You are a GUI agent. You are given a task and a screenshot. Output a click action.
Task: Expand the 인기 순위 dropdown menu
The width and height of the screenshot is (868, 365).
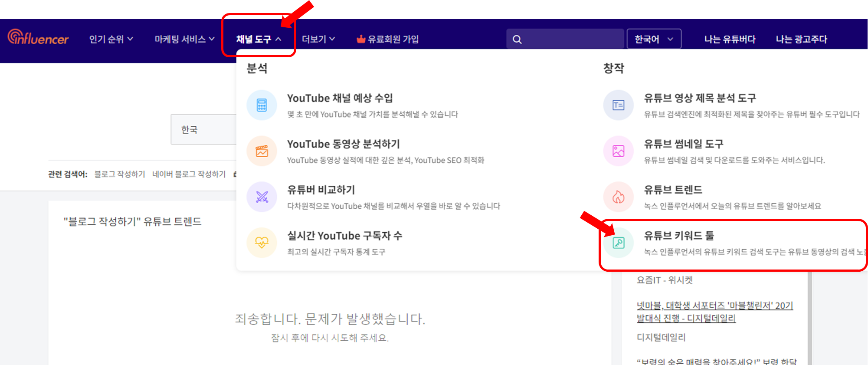click(111, 39)
